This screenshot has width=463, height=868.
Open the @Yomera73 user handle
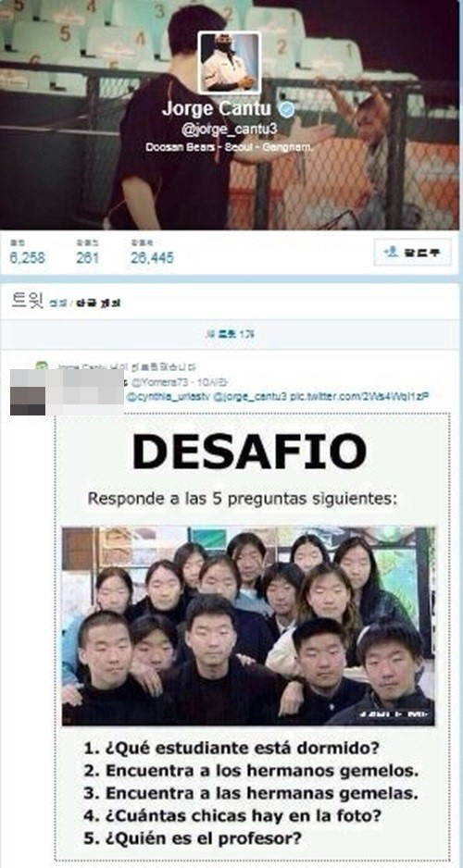(x=153, y=382)
